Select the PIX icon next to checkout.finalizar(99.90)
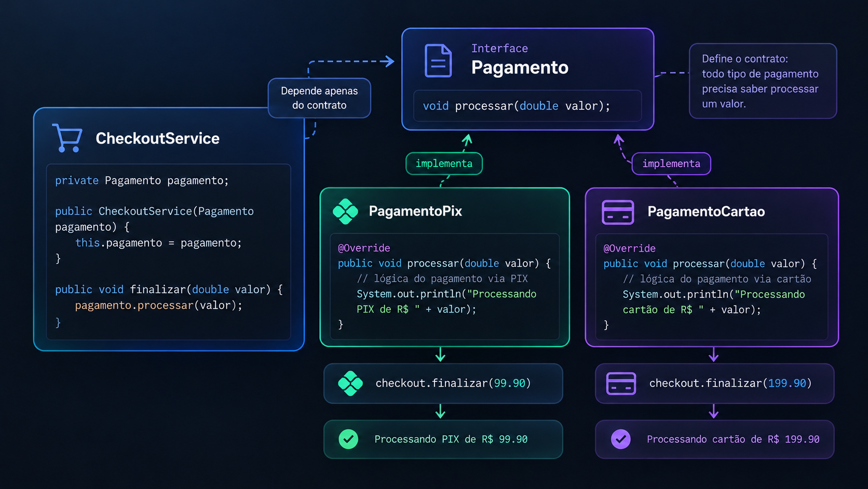 350,384
